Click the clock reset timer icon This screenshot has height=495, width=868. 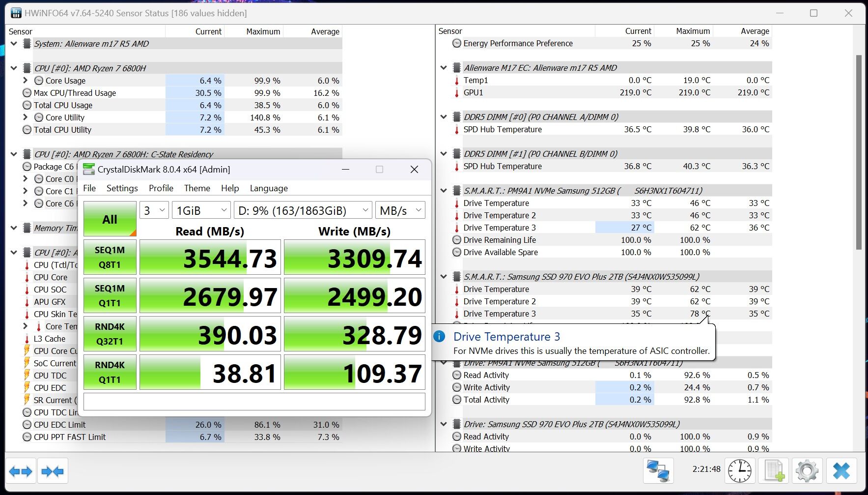(x=739, y=471)
